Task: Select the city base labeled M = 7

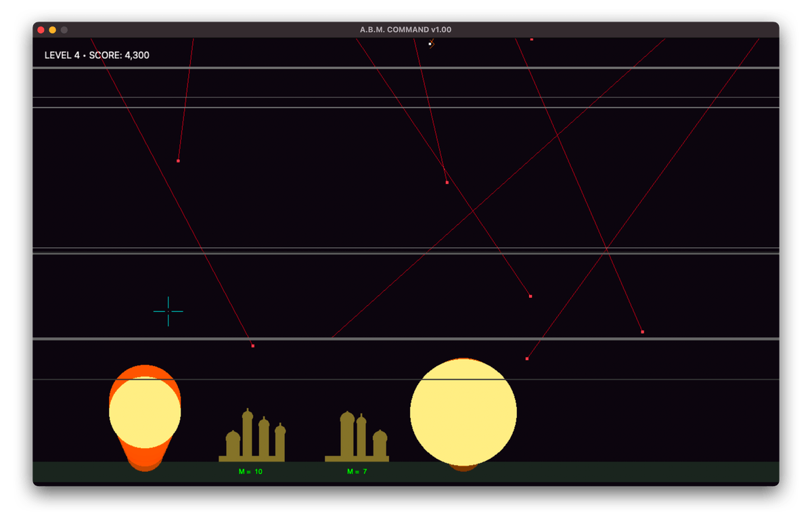Action: [357, 439]
